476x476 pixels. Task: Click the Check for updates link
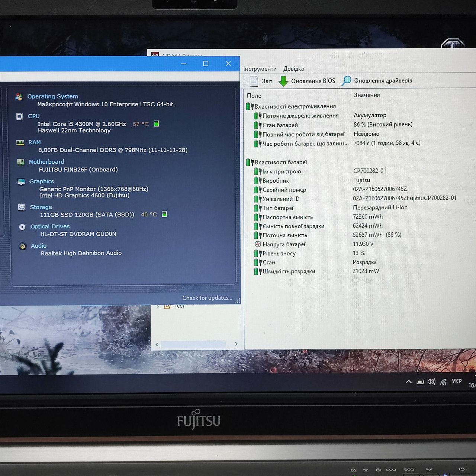(207, 298)
